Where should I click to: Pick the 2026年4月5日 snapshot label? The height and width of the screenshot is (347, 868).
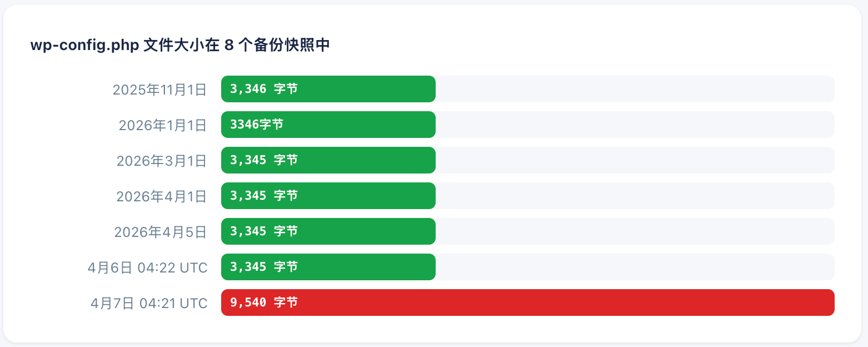[160, 232]
